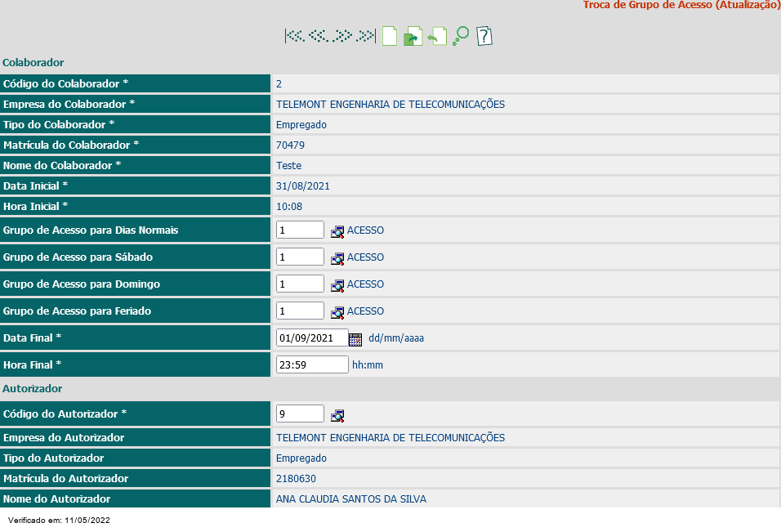Click the ACESSO text beside Feriado

pyautogui.click(x=366, y=311)
